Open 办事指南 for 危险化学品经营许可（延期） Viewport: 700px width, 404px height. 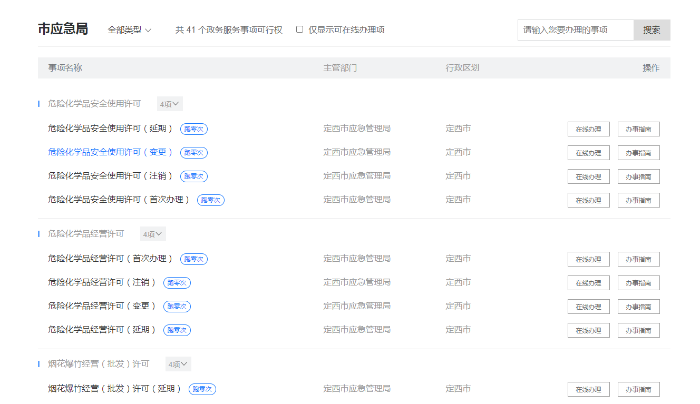638,330
